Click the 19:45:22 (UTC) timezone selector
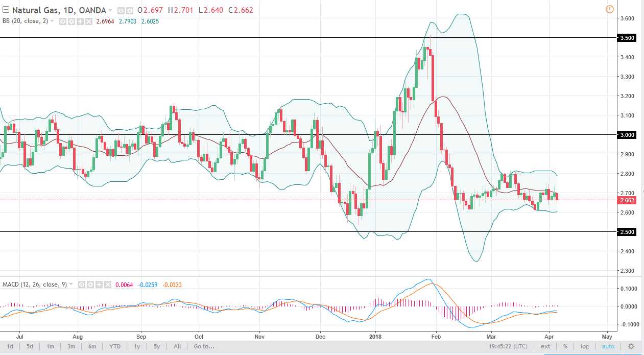 point(517,346)
